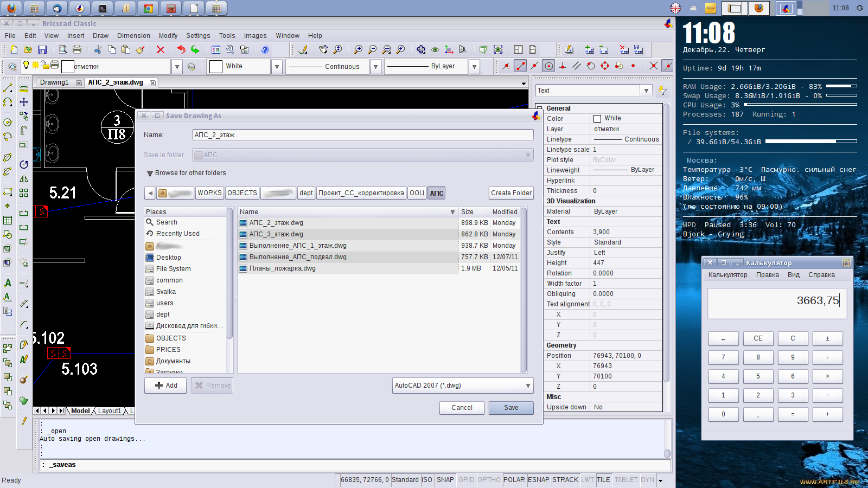
Task: Toggle ESNAP in the status bar
Action: pos(538,480)
